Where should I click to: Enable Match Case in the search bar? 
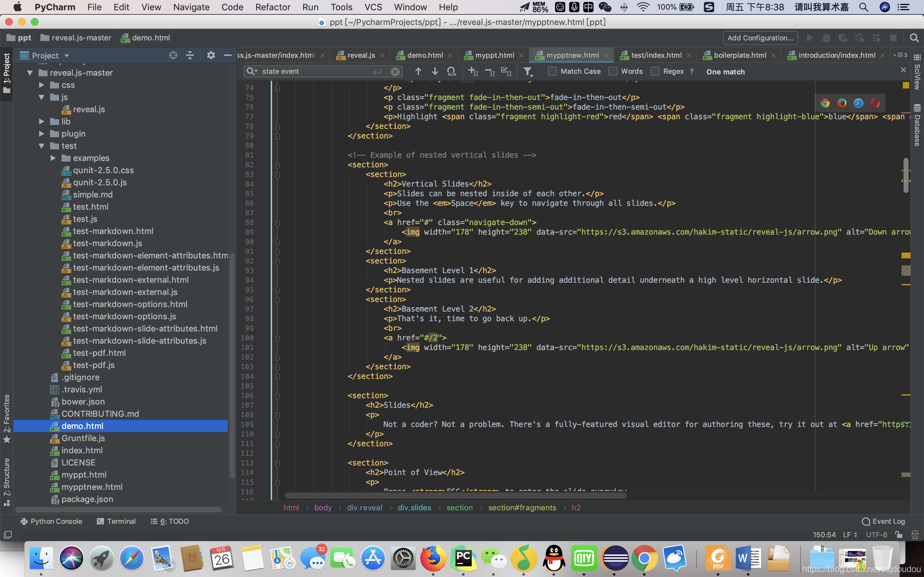(552, 71)
